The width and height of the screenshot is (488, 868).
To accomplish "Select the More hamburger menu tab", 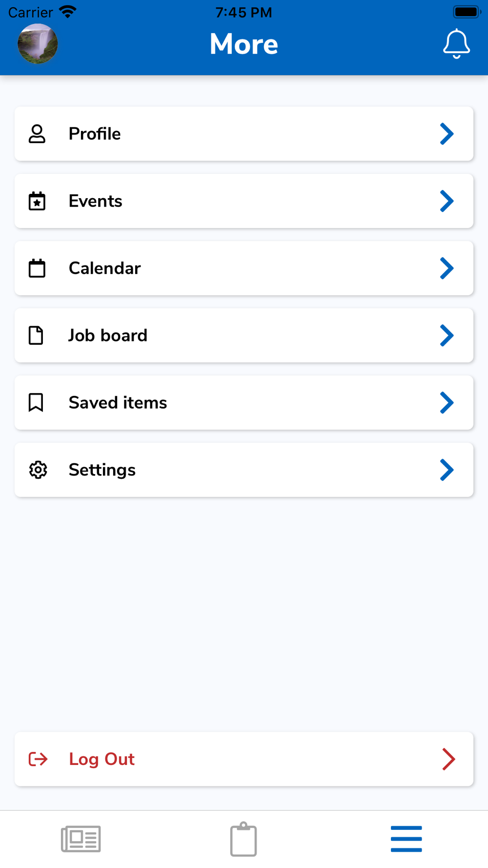I will point(406,839).
